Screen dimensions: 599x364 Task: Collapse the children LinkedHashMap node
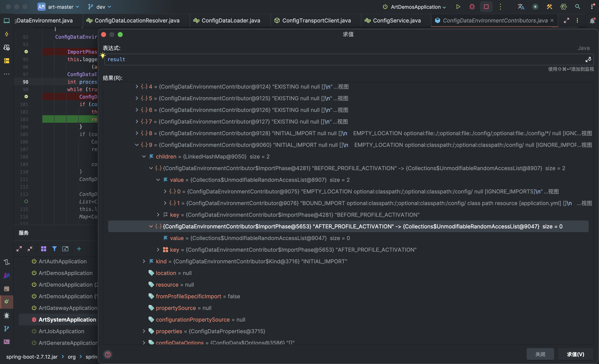click(x=144, y=157)
